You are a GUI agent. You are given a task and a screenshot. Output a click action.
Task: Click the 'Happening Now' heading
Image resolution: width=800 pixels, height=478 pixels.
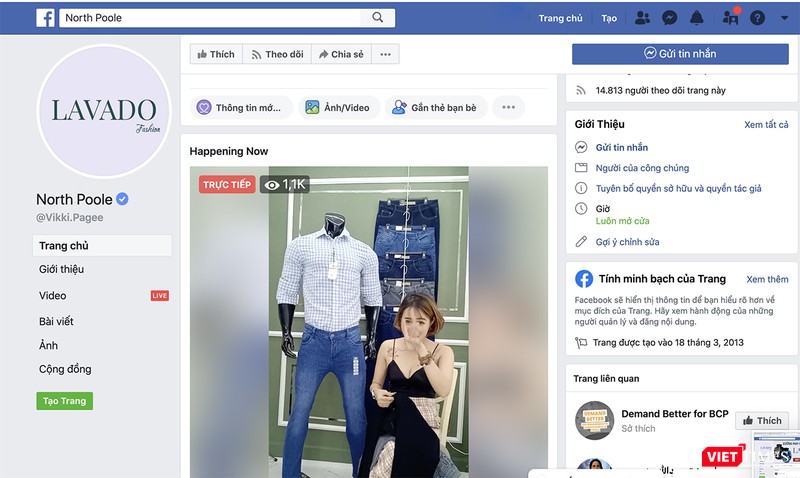click(229, 151)
